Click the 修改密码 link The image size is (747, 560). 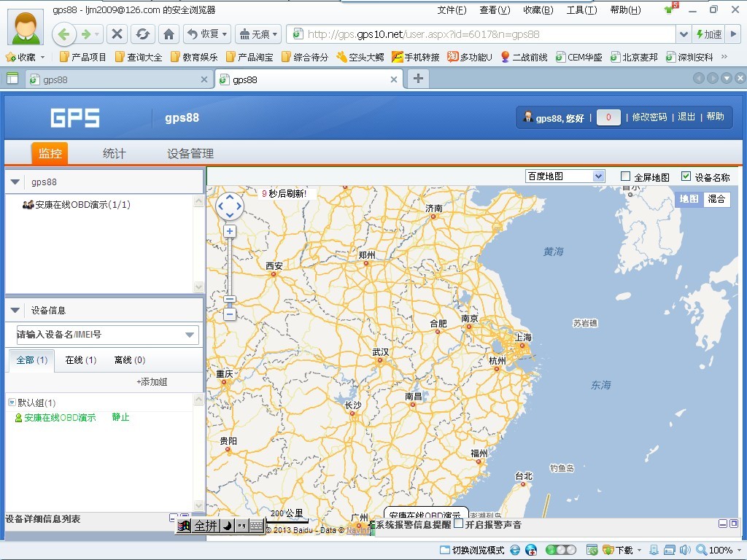point(649,117)
